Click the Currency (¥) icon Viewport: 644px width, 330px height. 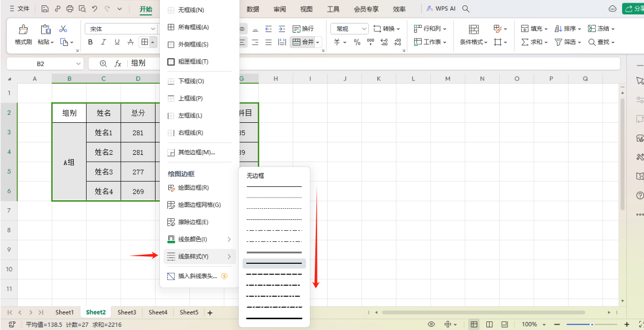(337, 42)
